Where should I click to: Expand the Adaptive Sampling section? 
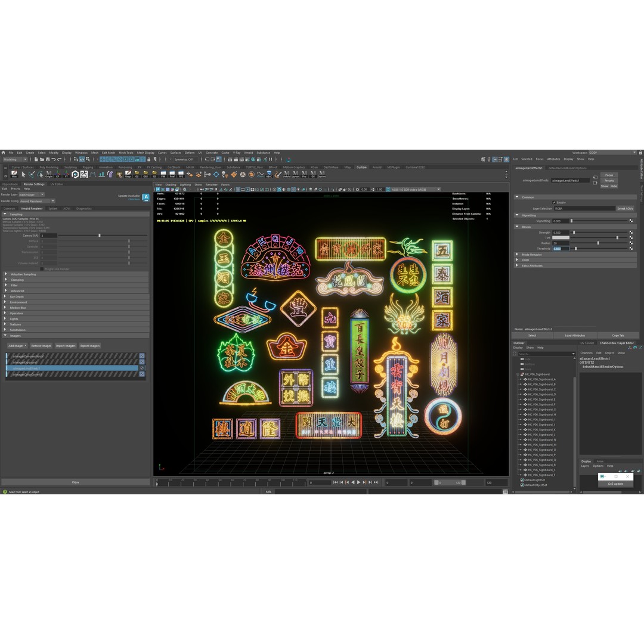pyautogui.click(x=6, y=274)
